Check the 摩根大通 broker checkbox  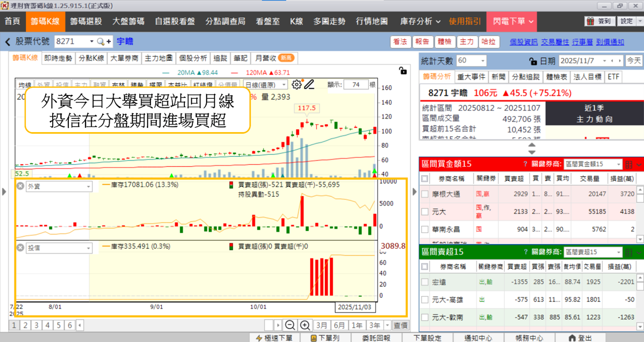(425, 194)
